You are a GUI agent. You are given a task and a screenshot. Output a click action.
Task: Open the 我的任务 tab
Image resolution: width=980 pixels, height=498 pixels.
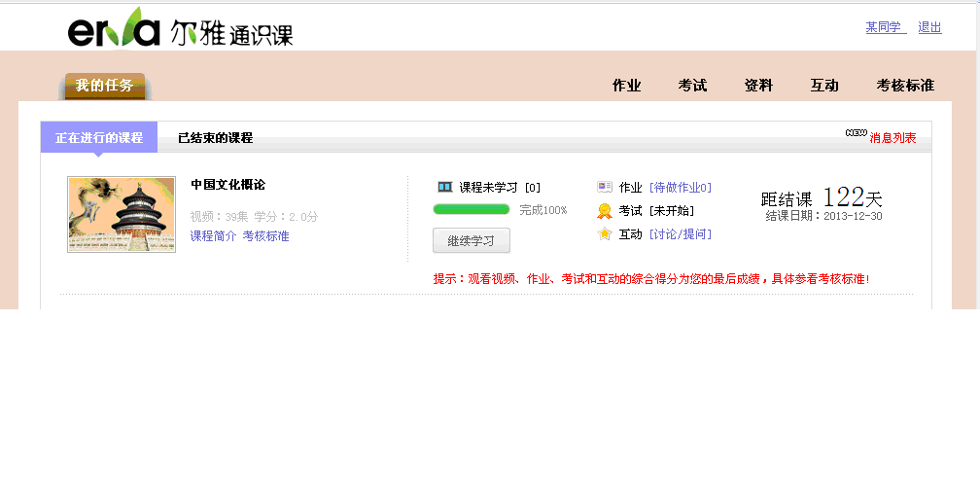(x=105, y=86)
